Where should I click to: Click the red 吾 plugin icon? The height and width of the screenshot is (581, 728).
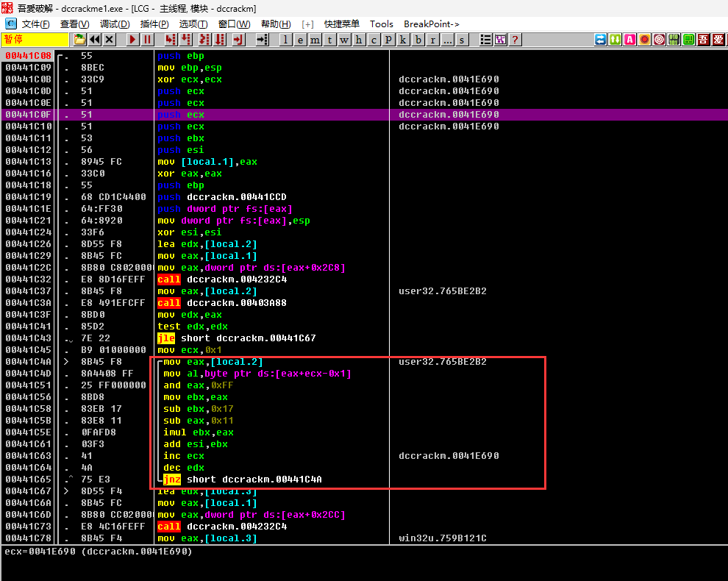point(704,40)
